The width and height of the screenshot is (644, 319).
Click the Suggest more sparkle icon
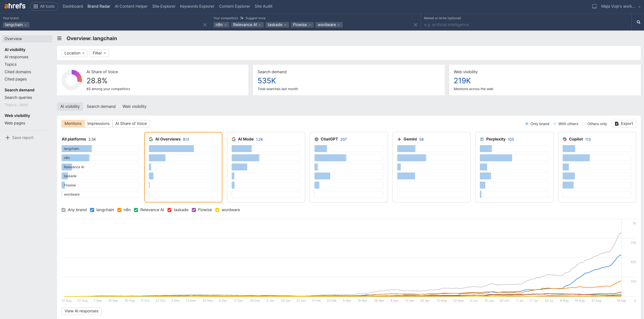242,18
